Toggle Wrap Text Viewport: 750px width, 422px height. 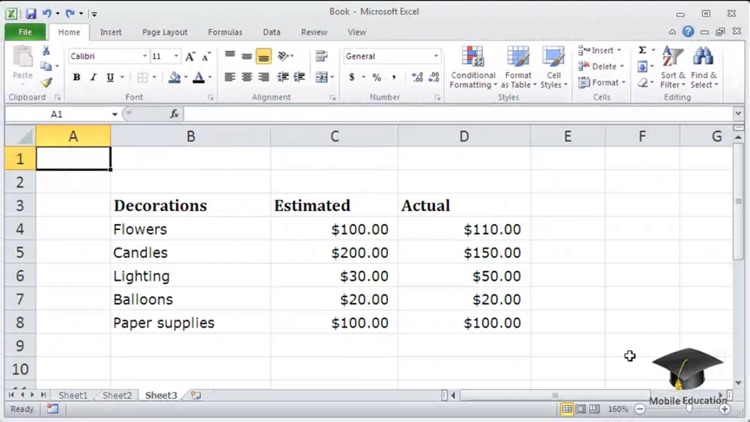[x=321, y=56]
